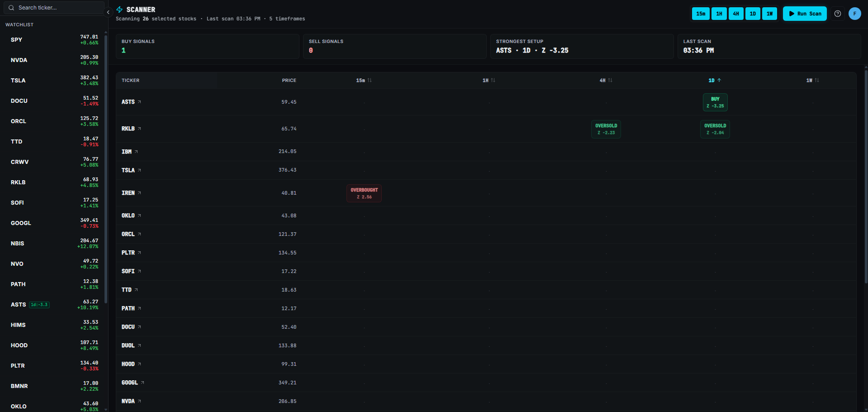
Task: Click IREN OVERBOUGHT Z 2.56 badge
Action: (364, 193)
